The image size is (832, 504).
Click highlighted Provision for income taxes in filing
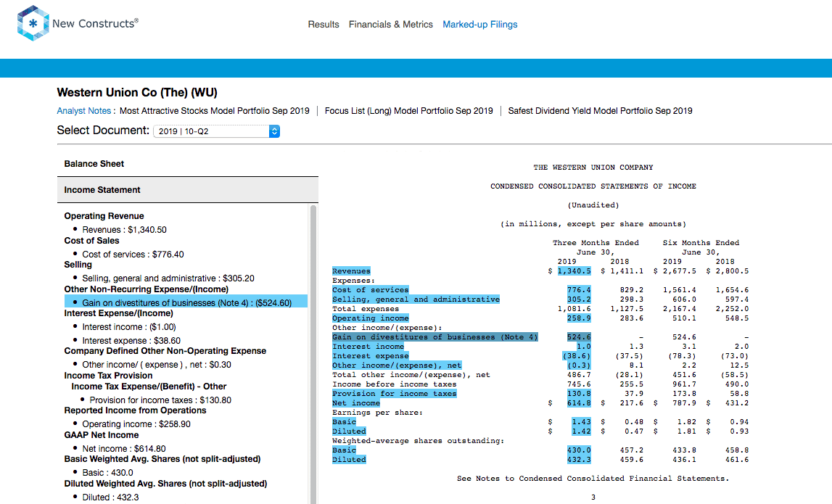point(395,394)
